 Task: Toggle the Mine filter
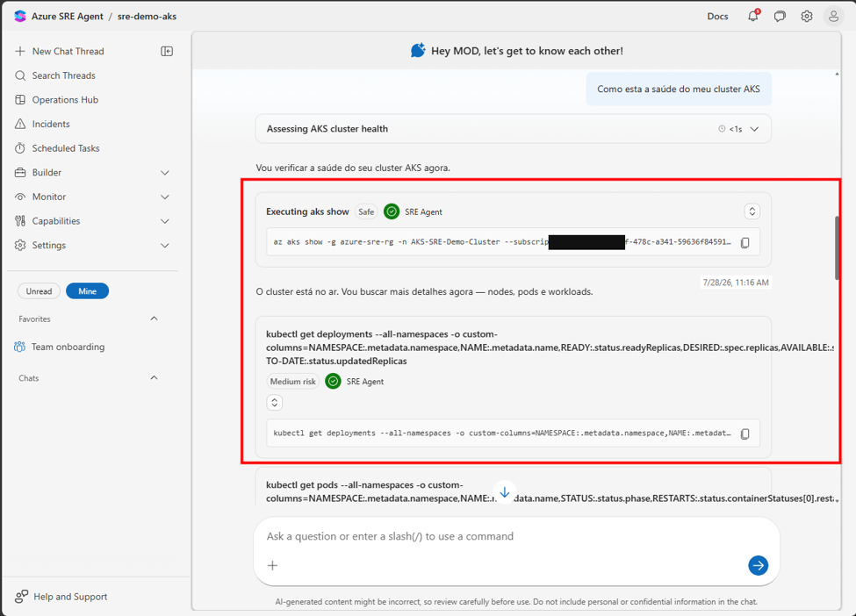click(87, 291)
